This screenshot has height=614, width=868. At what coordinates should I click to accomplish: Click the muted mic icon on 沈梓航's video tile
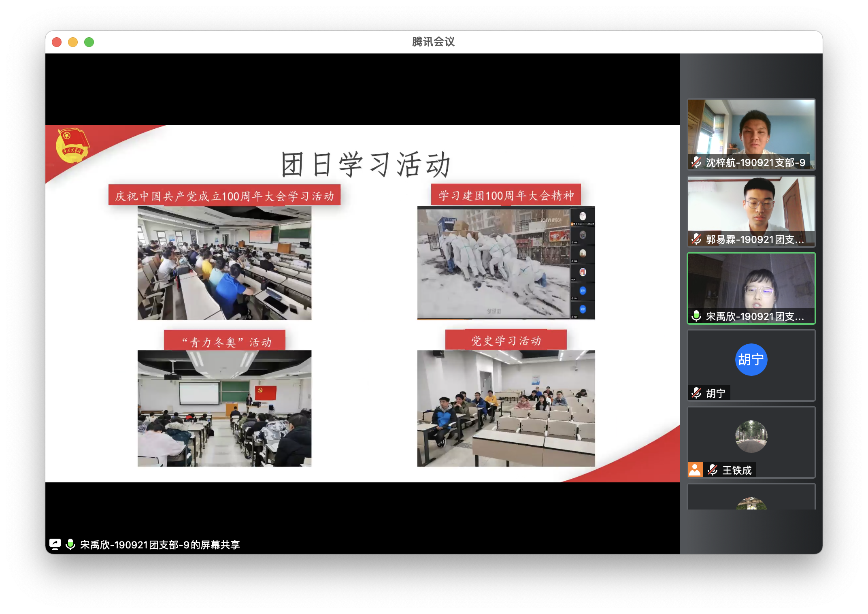coord(696,162)
